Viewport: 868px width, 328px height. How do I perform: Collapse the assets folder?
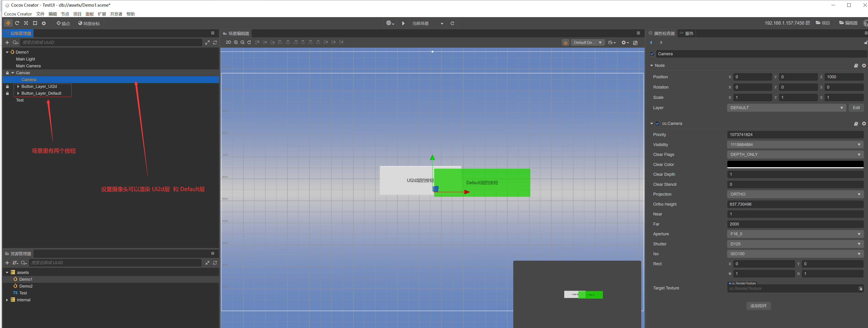pyautogui.click(x=7, y=272)
